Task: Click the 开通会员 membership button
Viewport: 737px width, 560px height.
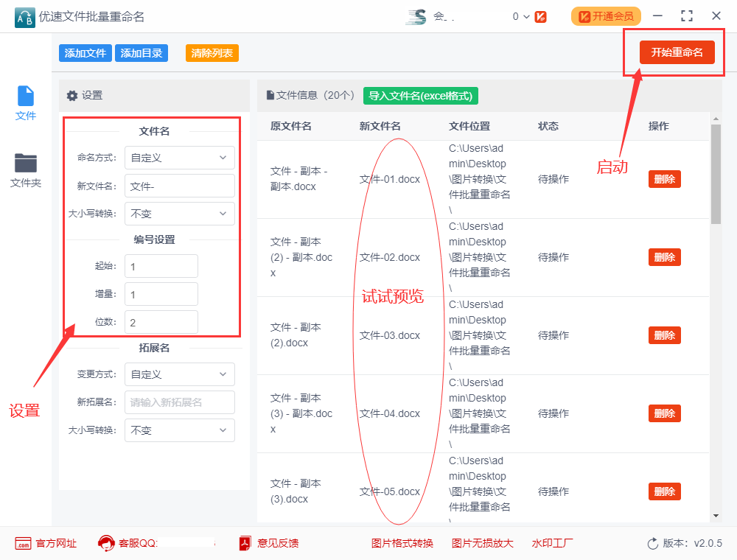Action: tap(606, 15)
